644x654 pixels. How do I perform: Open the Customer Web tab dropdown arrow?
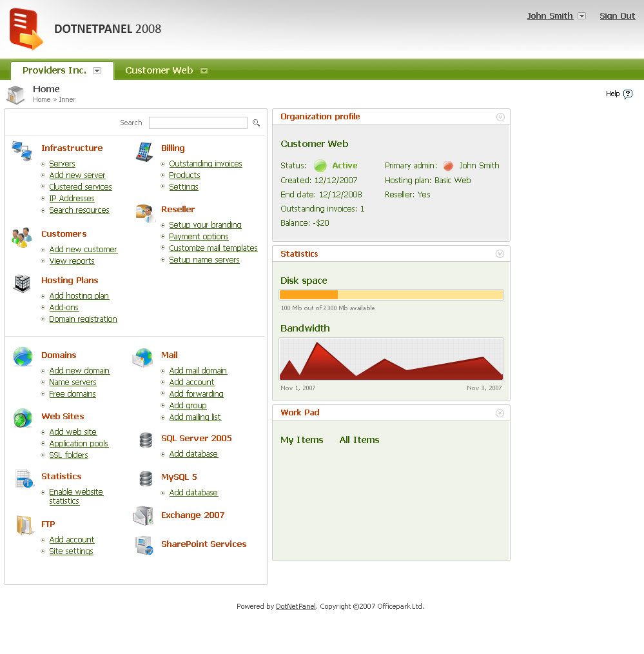tap(204, 70)
